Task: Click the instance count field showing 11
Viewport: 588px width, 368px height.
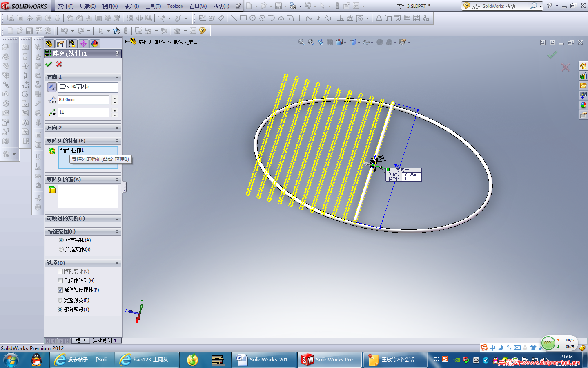Action: [x=84, y=112]
